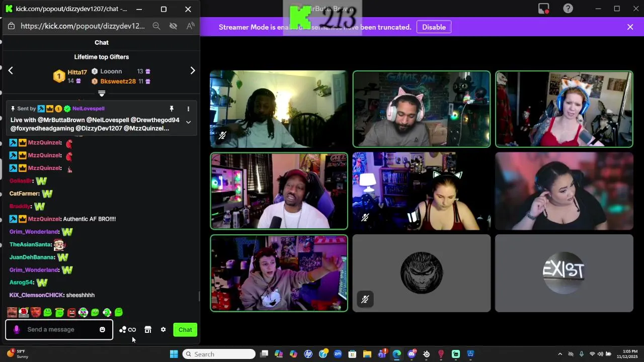Insert the green halo emote

(59, 312)
